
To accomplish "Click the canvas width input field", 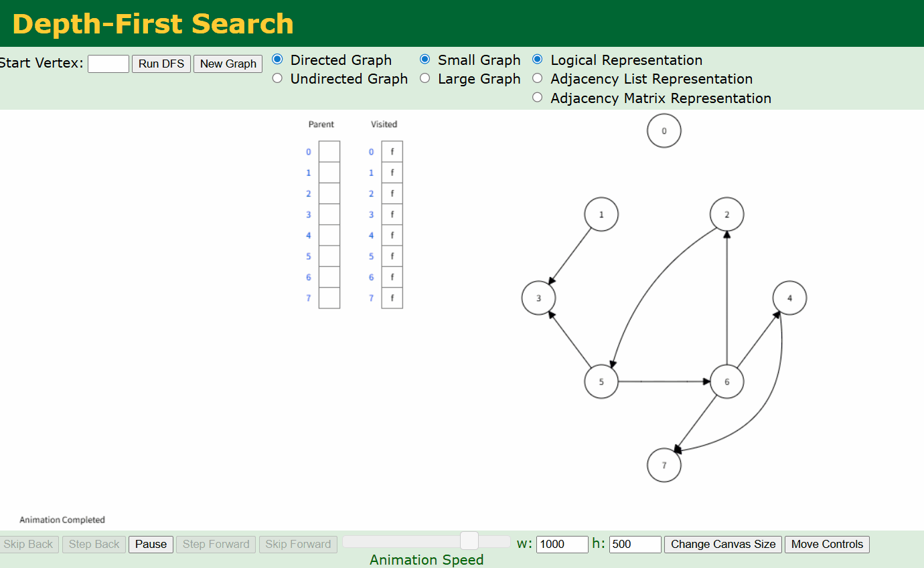I will 562,544.
